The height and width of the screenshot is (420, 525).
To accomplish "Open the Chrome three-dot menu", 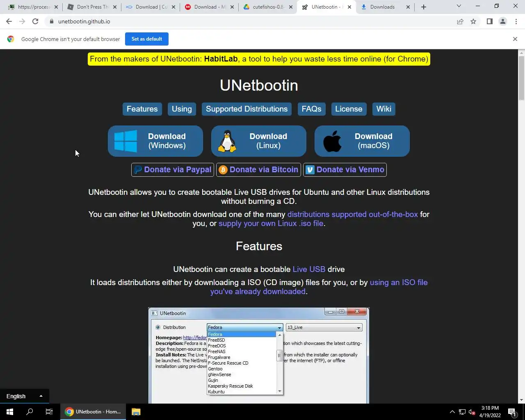I will click(x=516, y=21).
